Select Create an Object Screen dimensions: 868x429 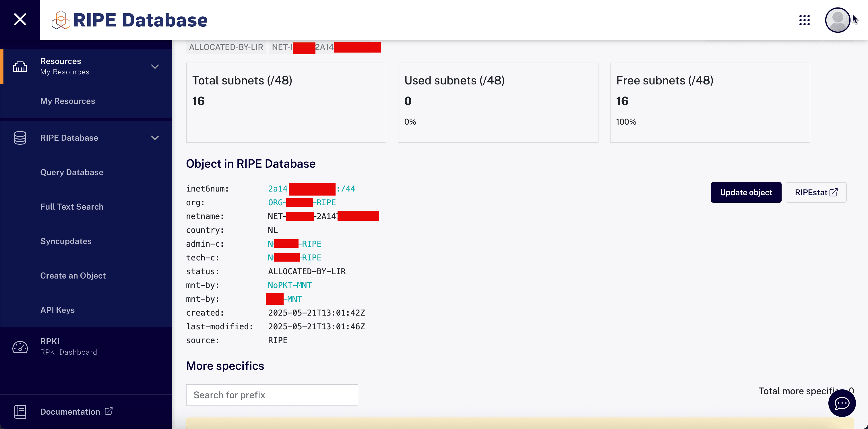point(73,275)
